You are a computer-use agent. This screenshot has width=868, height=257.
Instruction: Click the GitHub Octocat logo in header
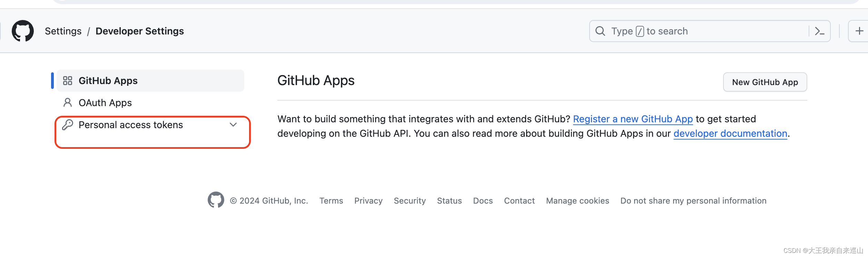pos(23,31)
